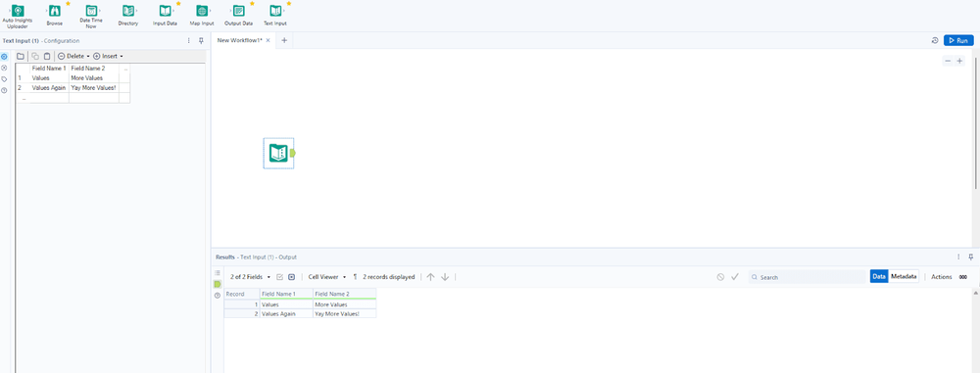Viewport: 980px width, 373px height.
Task: Unfavorite the Browse tool star
Action: pyautogui.click(x=68, y=3)
